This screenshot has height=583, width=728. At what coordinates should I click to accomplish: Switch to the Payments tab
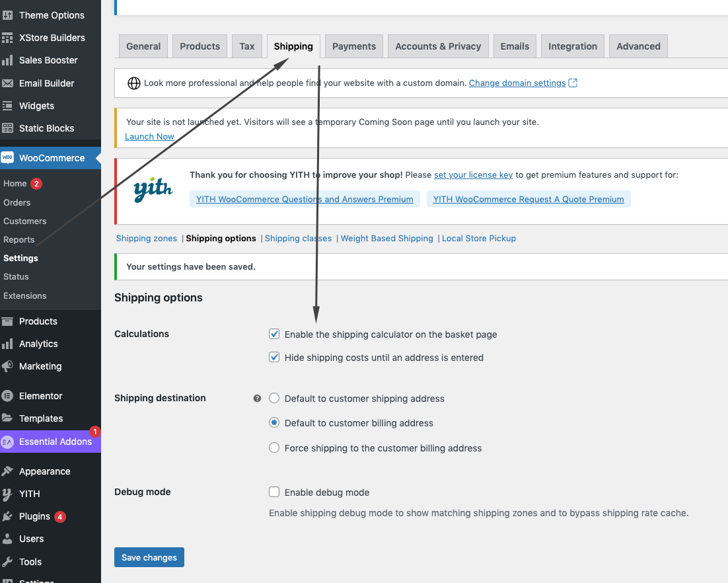[354, 46]
